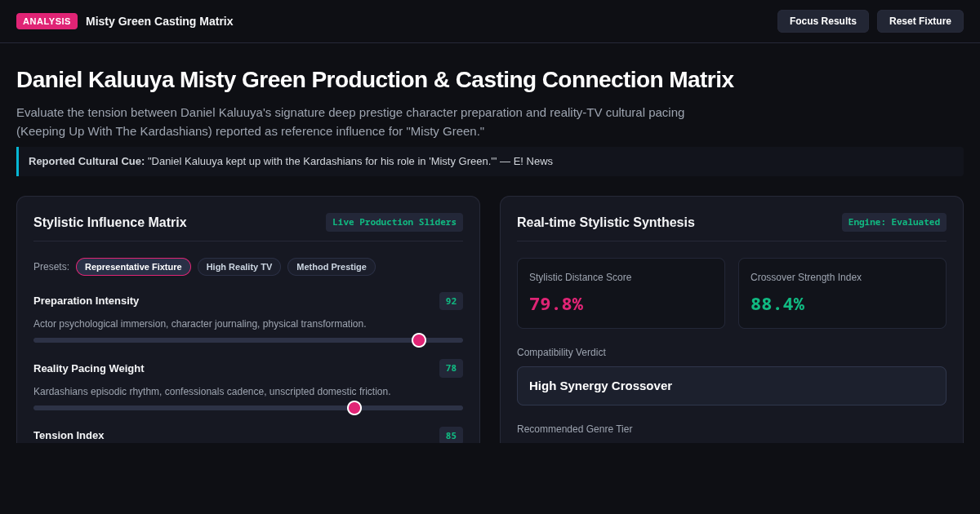980x514 pixels.
Task: Click the Tension Index value 85
Action: point(451,435)
